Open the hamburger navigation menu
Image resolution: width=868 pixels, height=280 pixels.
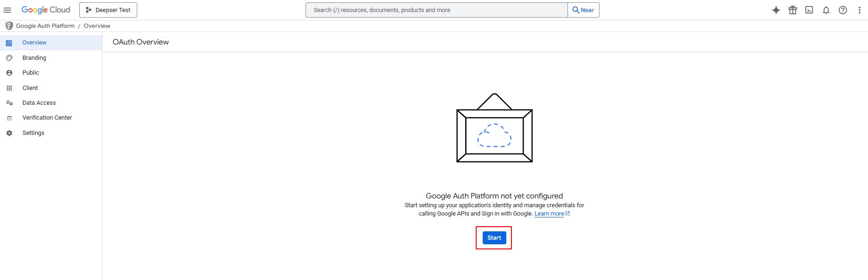(x=7, y=10)
